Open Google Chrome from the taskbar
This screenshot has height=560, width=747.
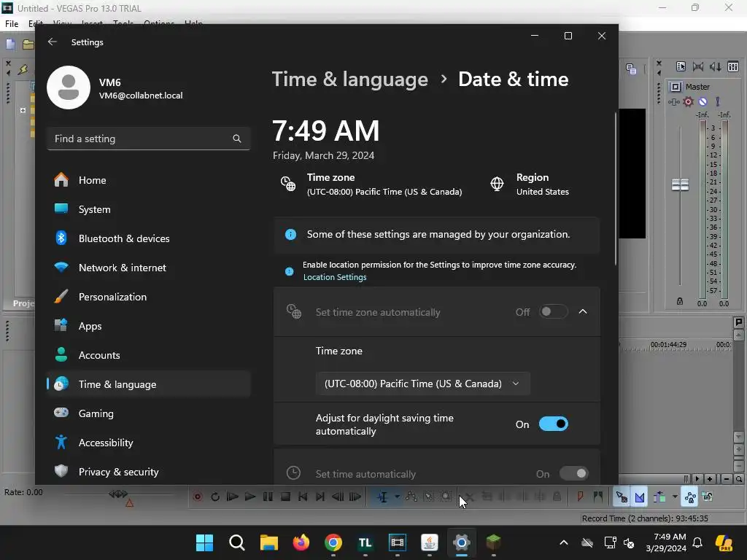[333, 542]
